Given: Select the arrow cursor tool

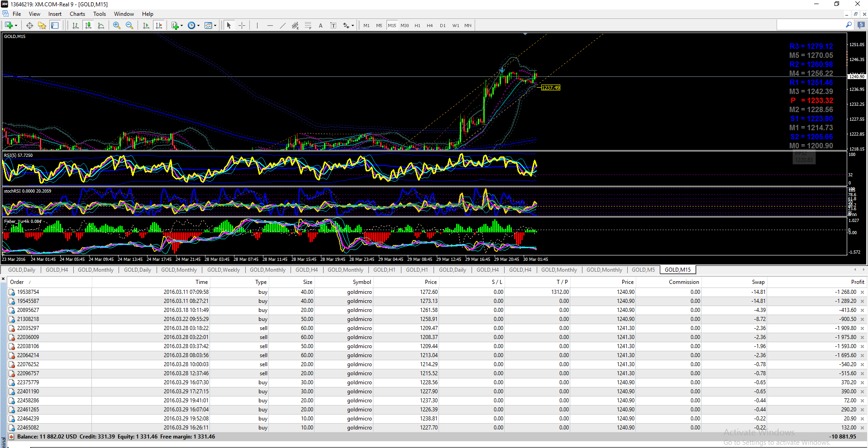Looking at the screenshot, I should [229, 25].
